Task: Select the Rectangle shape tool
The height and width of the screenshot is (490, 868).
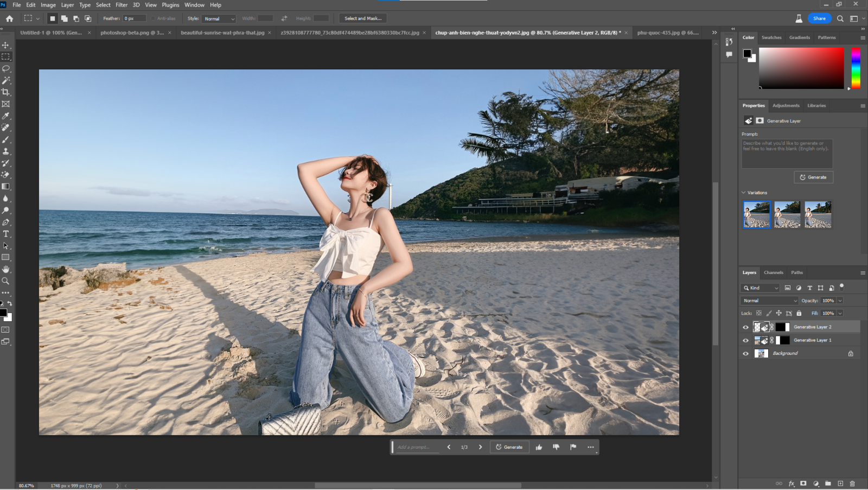Action: tap(6, 258)
